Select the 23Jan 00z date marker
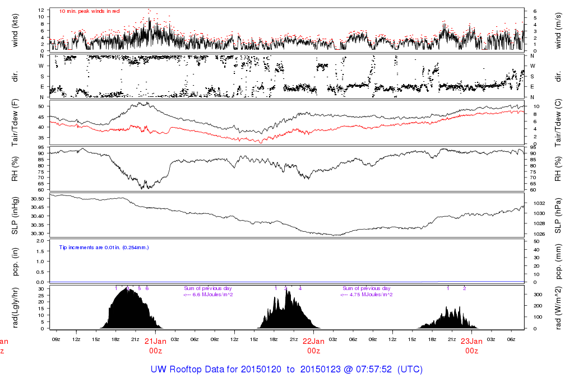The image size is (574, 392). [x=472, y=346]
